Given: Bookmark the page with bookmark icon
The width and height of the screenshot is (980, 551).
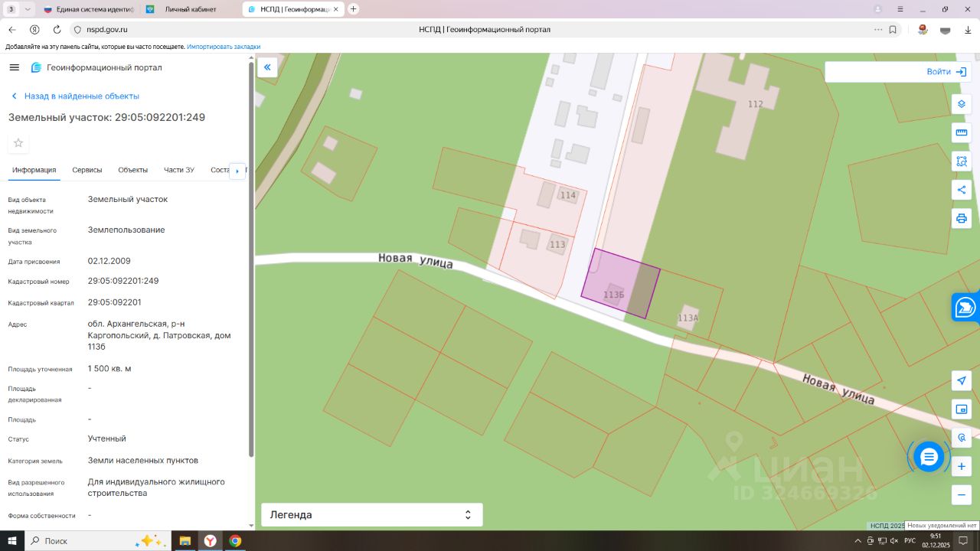Looking at the screenshot, I should point(893,29).
